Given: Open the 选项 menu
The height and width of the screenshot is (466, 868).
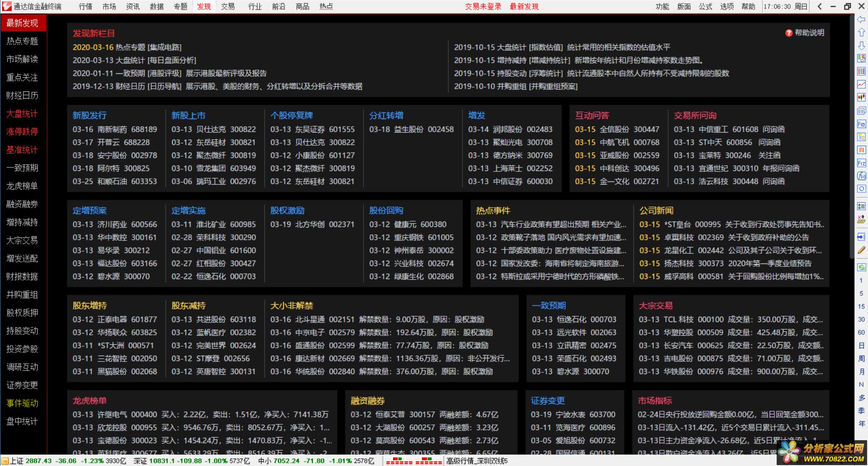Looking at the screenshot, I should [727, 6].
